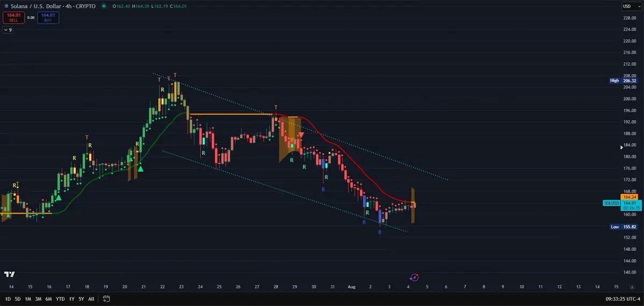The image size is (644, 306).
Task: Click the purple lightning event icon
Action: coord(415,278)
